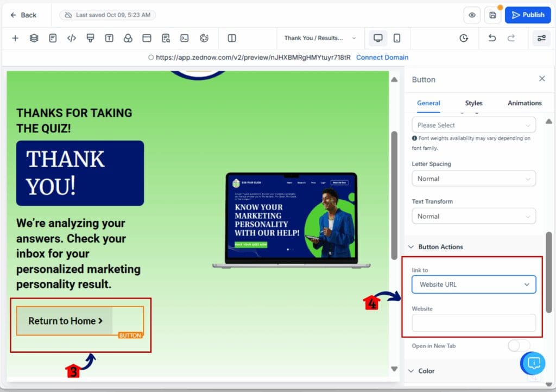556x392 pixels.
Task: Switch to the Styles tab
Action: click(473, 103)
